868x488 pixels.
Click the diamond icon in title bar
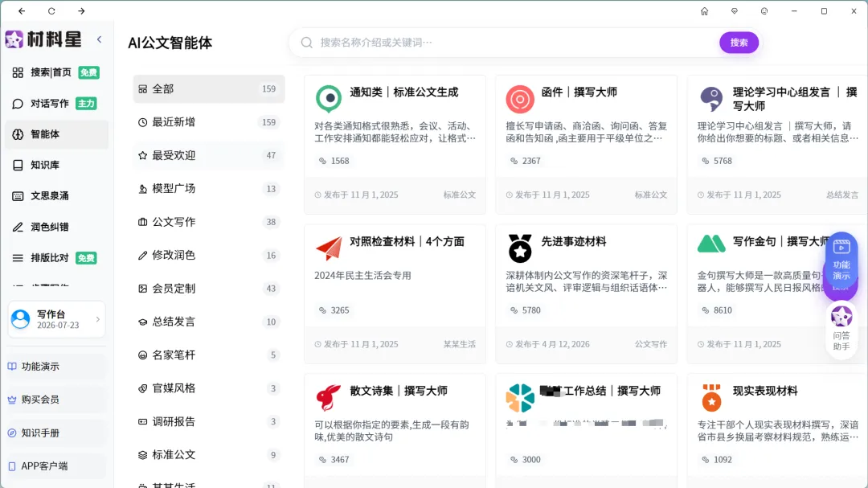(x=734, y=11)
